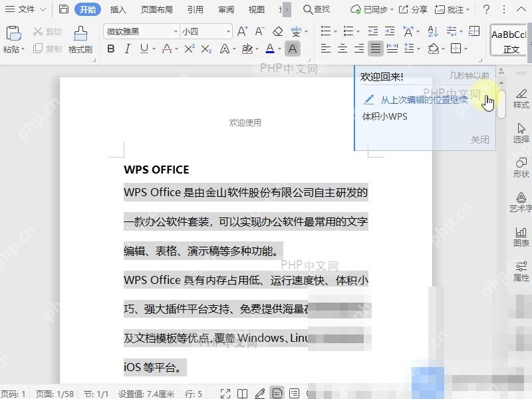This screenshot has height=399, width=532.
Task: Click the vertical scrollbar thumb
Action: 501,104
